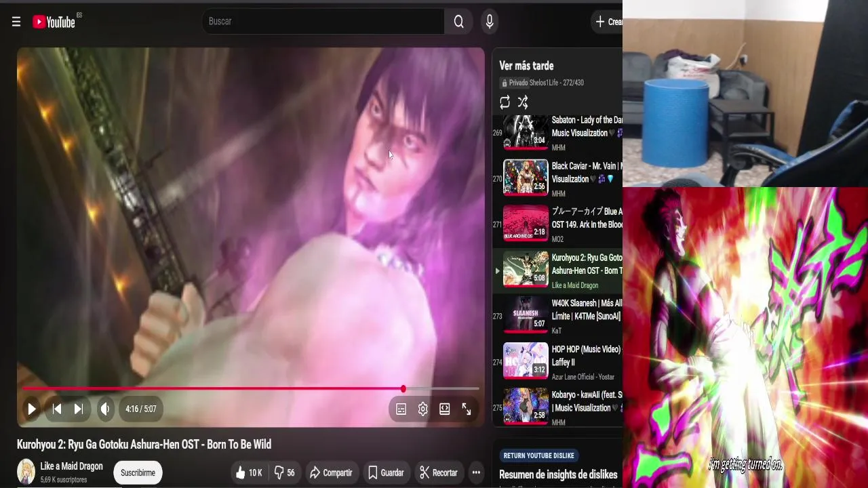
Task: Open Blue Archive OST 149 playlist video
Action: tap(557, 224)
